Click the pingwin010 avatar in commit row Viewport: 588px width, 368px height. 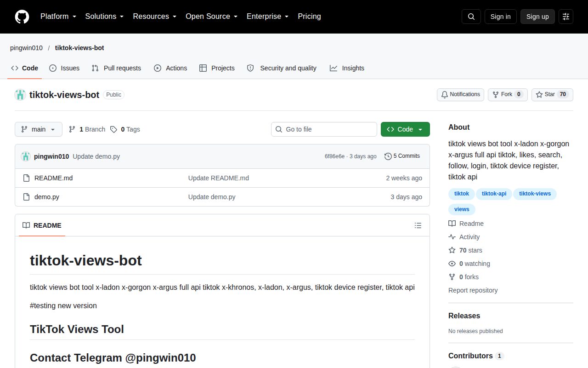pyautogui.click(x=26, y=156)
